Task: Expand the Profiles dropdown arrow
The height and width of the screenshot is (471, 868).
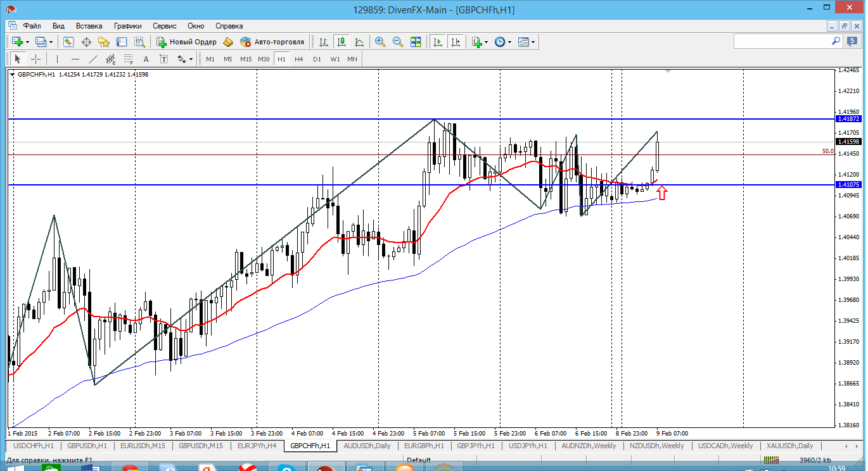Action: [x=51, y=42]
